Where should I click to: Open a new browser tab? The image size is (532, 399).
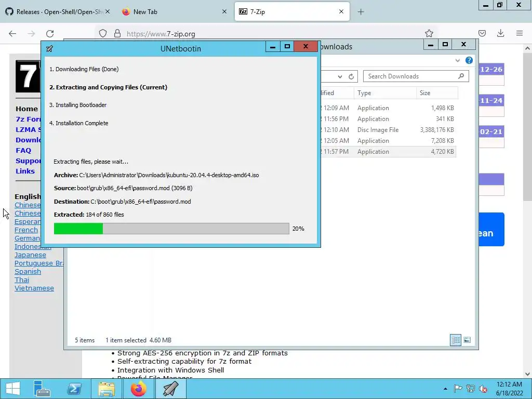(361, 12)
